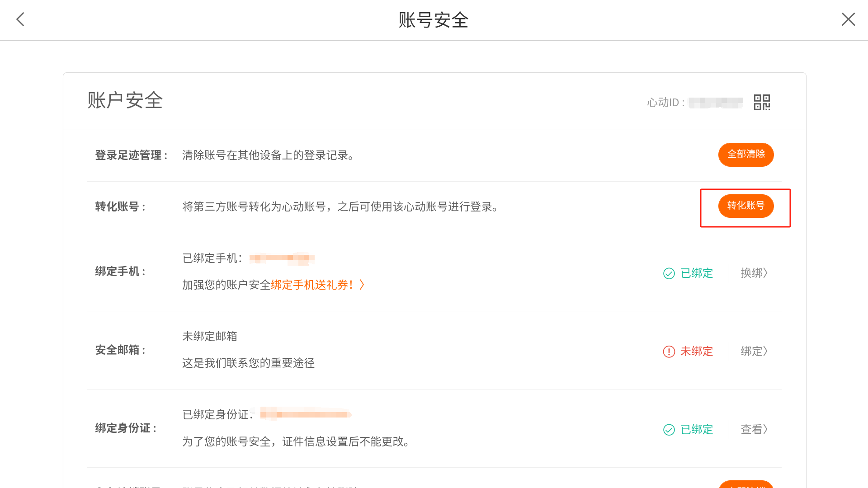The image size is (868, 488).
Task: Open 查看 to view bound ID
Action: coord(754,429)
